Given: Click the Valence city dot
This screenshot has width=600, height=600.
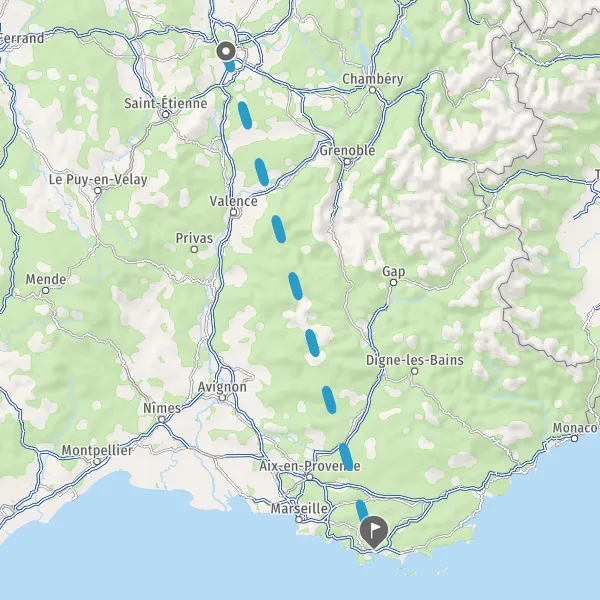Looking at the screenshot, I should [x=233, y=212].
